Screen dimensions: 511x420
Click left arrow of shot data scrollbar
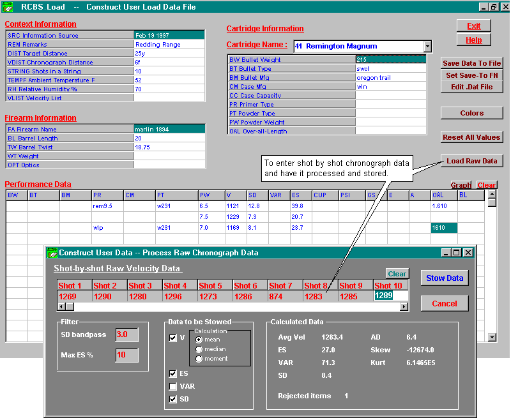pos(61,306)
